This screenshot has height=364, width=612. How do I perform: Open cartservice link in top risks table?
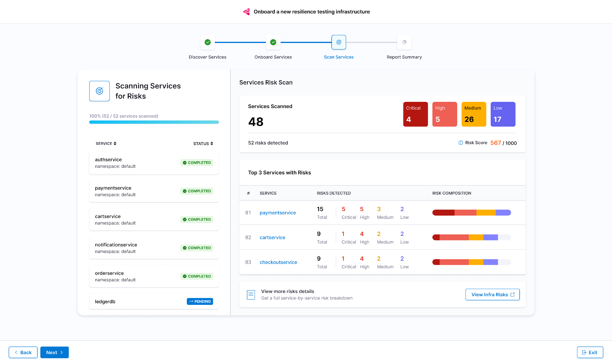(x=272, y=237)
